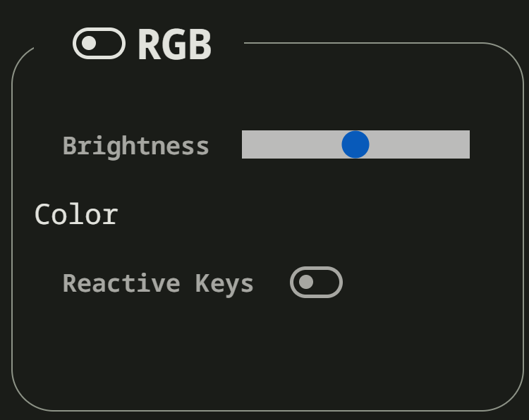Screen dimensions: 529x420
Task: Click the word "Reactive" in the toggle label
Action: (121, 283)
